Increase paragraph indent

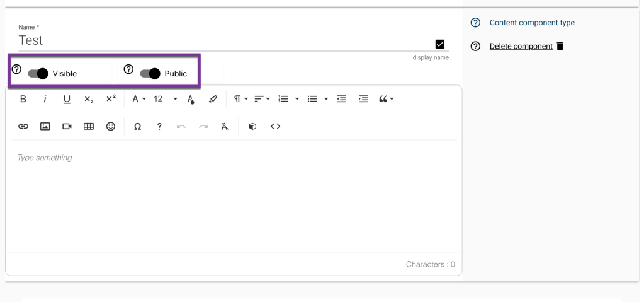click(x=363, y=99)
